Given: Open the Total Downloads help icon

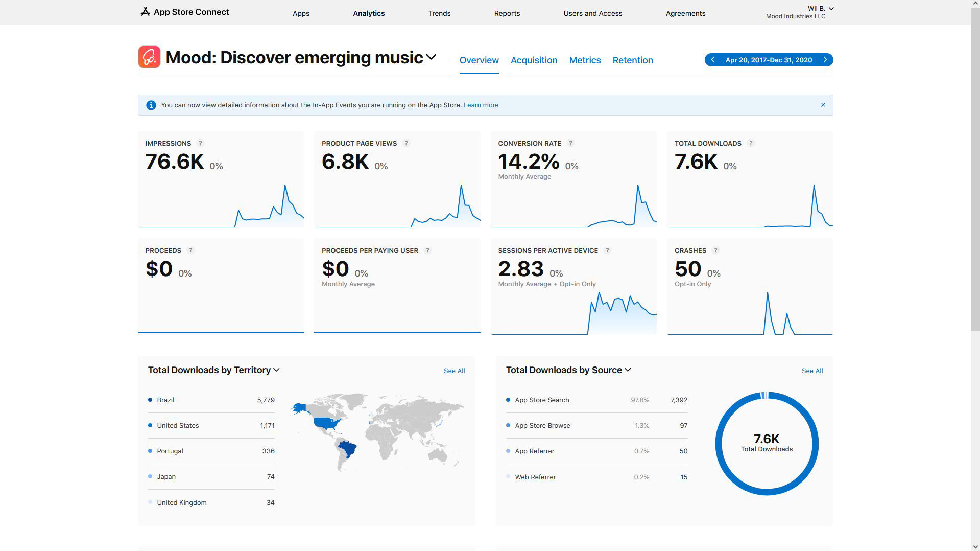Looking at the screenshot, I should coord(751,143).
